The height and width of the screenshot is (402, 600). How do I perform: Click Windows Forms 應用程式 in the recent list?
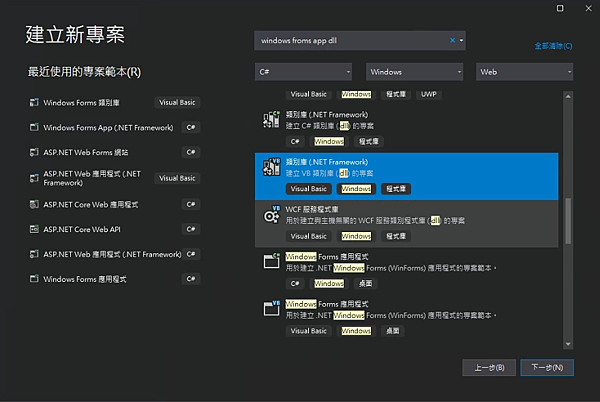point(85,279)
